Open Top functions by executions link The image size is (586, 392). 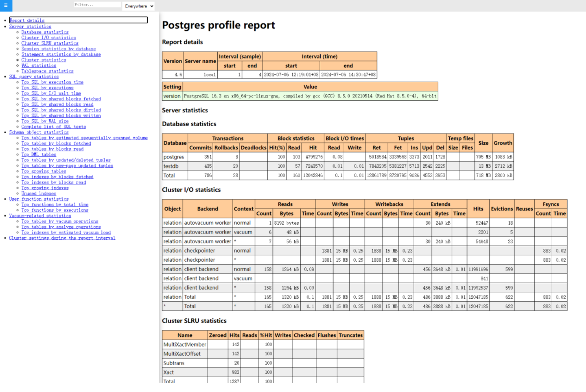pyautogui.click(x=55, y=210)
